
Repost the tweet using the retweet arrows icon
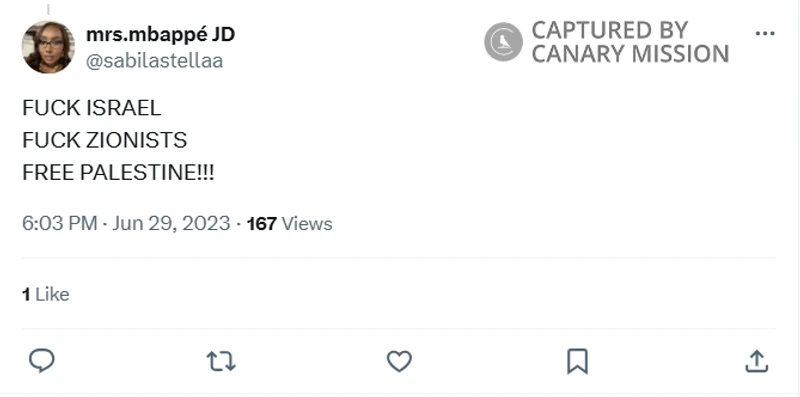coord(221,361)
